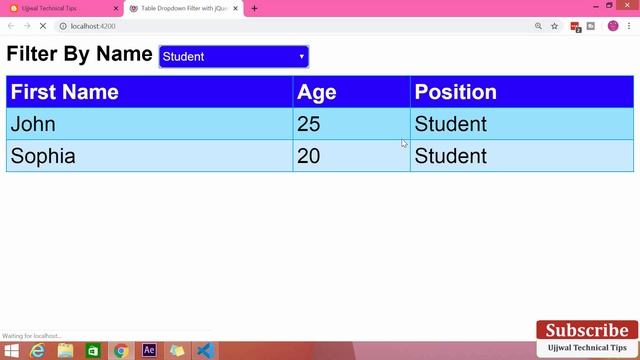Viewport: 640px width, 360px height.
Task: Close the Table Dropdown Filter tab
Action: pos(236,8)
